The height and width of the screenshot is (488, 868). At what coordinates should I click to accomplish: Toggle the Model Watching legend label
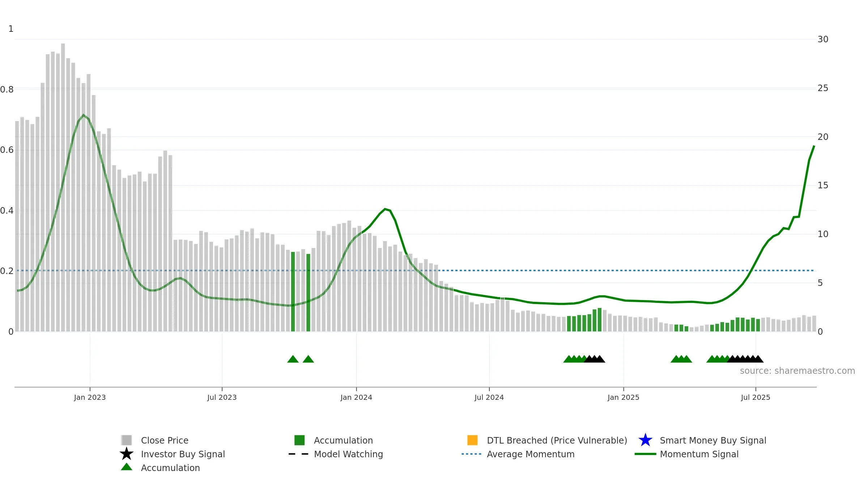coord(348,454)
